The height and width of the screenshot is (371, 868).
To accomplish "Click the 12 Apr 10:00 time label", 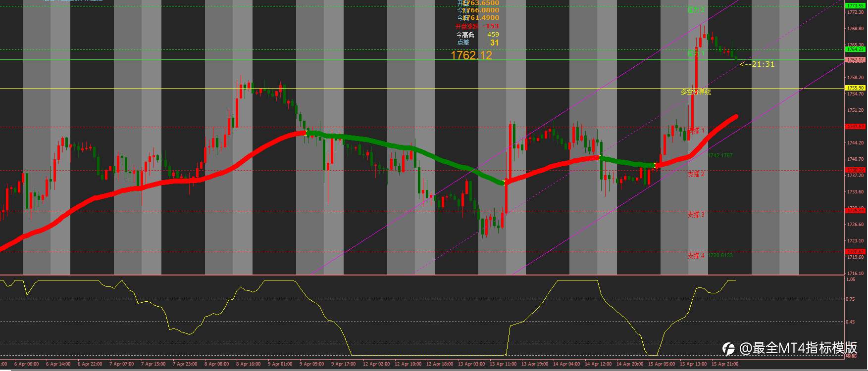I will 408,364.
